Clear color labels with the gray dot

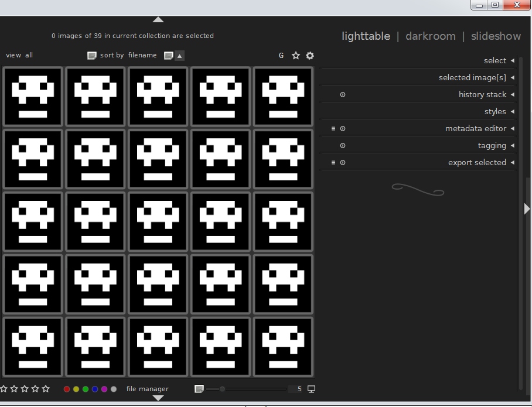pyautogui.click(x=114, y=389)
